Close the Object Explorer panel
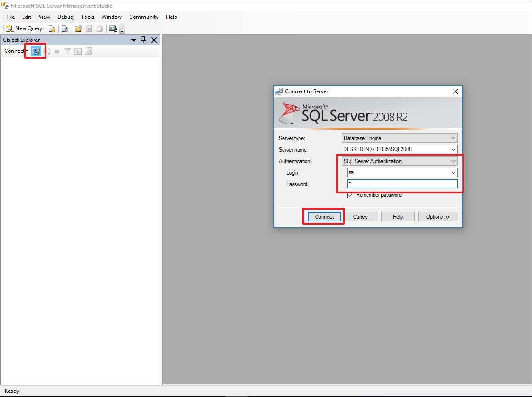The height and width of the screenshot is (397, 532). coord(154,40)
